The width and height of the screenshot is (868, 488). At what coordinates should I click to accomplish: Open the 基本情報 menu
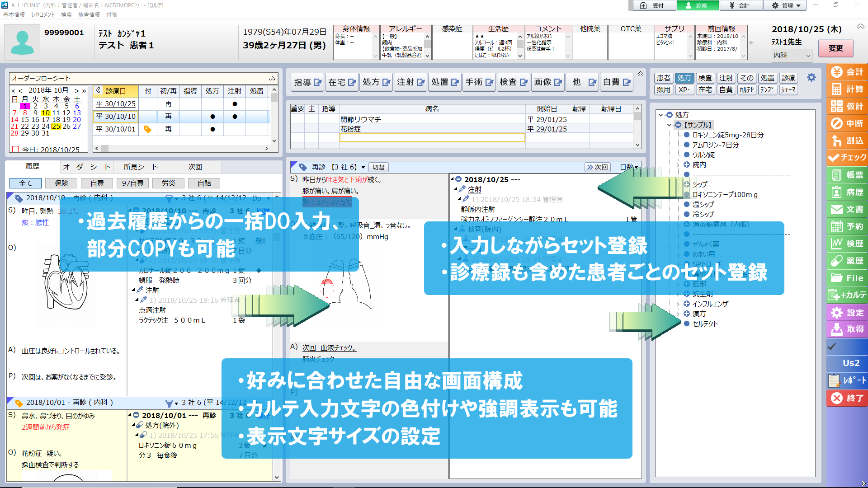tap(14, 15)
